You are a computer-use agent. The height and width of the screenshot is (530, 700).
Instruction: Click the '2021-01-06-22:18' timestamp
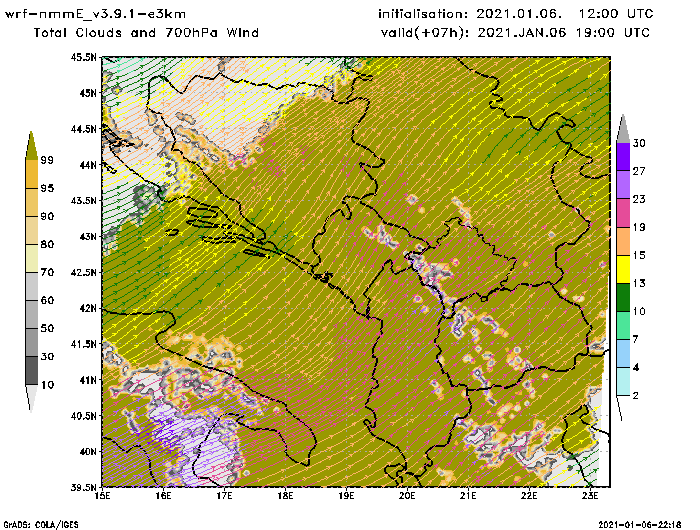point(640,525)
